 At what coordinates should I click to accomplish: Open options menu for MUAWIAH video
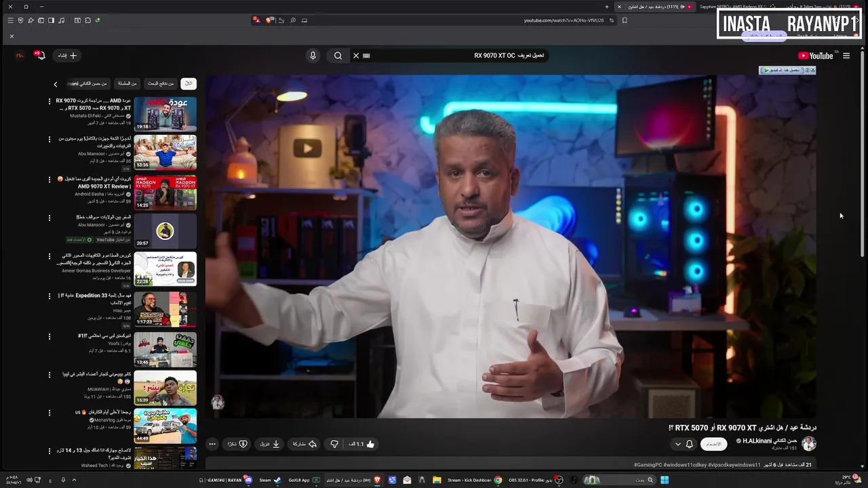tap(49, 374)
